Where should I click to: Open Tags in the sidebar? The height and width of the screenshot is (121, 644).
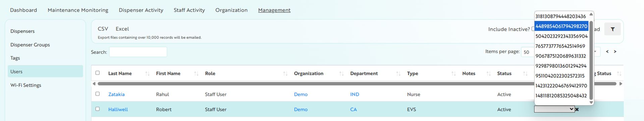coord(15,58)
